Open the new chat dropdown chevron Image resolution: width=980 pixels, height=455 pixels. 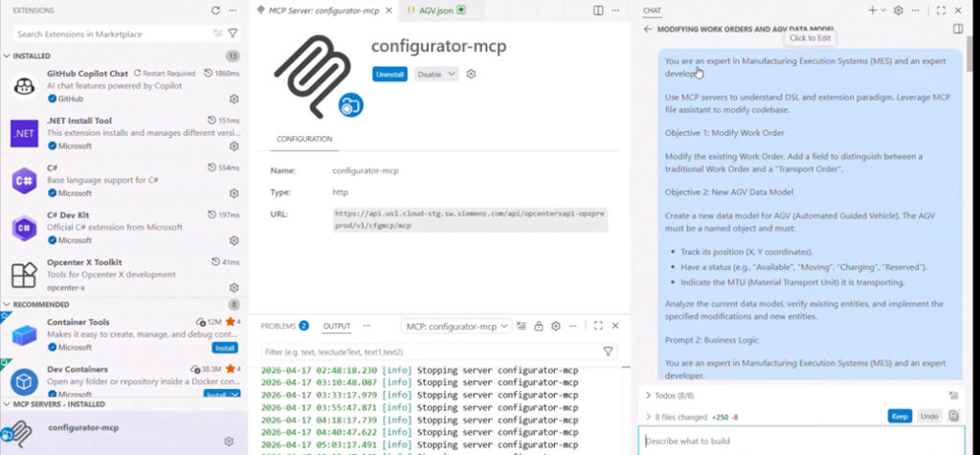(883, 11)
